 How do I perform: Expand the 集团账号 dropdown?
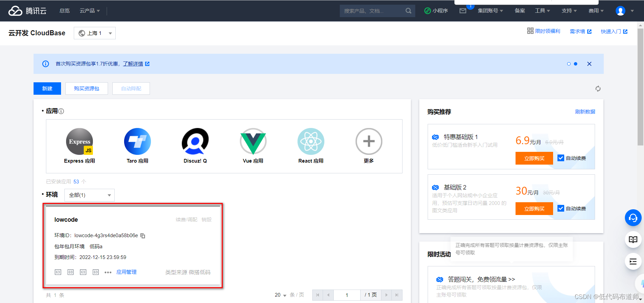(490, 11)
